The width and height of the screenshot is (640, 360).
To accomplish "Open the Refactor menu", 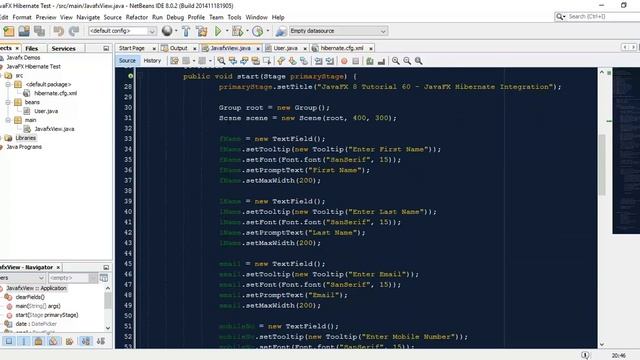I will [136, 17].
